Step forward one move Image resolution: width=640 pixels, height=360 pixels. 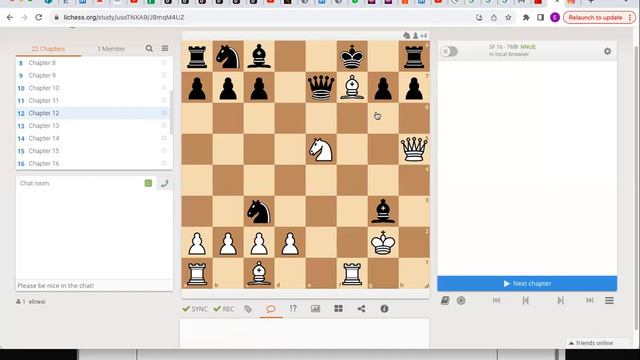click(x=560, y=300)
